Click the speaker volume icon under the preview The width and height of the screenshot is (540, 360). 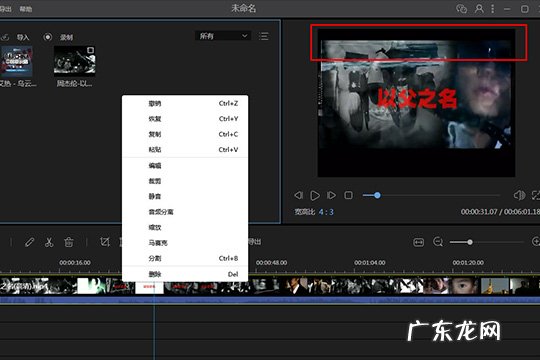pos(519,195)
